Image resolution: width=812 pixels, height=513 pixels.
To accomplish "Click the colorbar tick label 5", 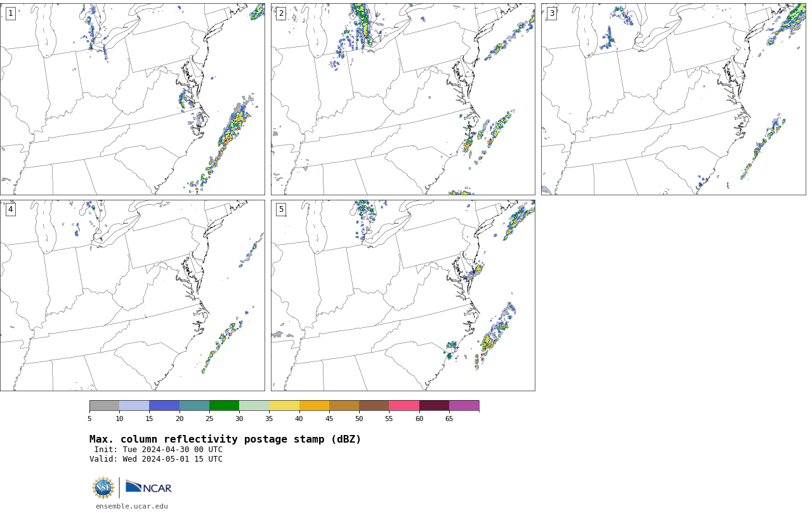I will [89, 419].
